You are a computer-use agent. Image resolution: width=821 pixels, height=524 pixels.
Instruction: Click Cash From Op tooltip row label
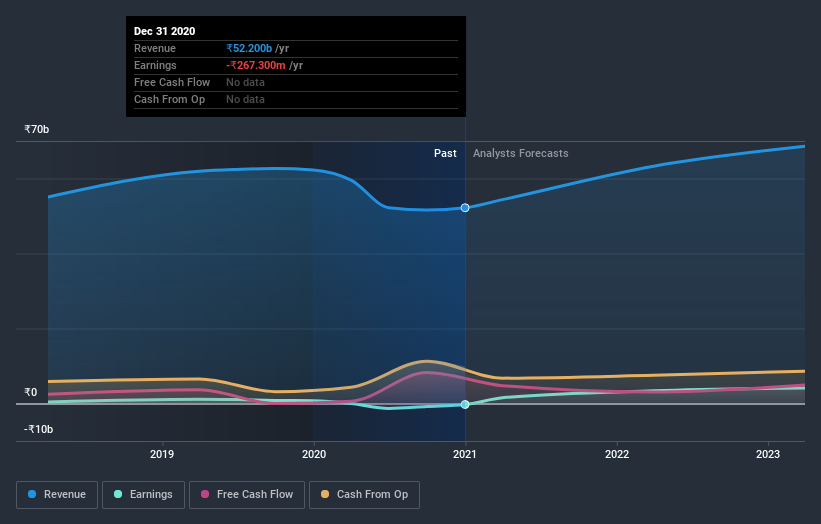coord(169,99)
